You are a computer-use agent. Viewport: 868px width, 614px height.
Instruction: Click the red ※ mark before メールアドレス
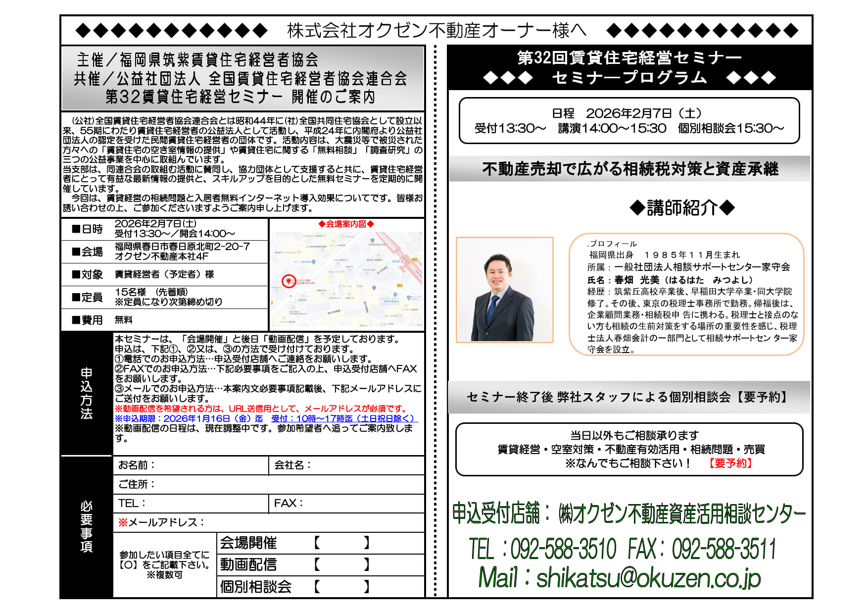pos(123,522)
